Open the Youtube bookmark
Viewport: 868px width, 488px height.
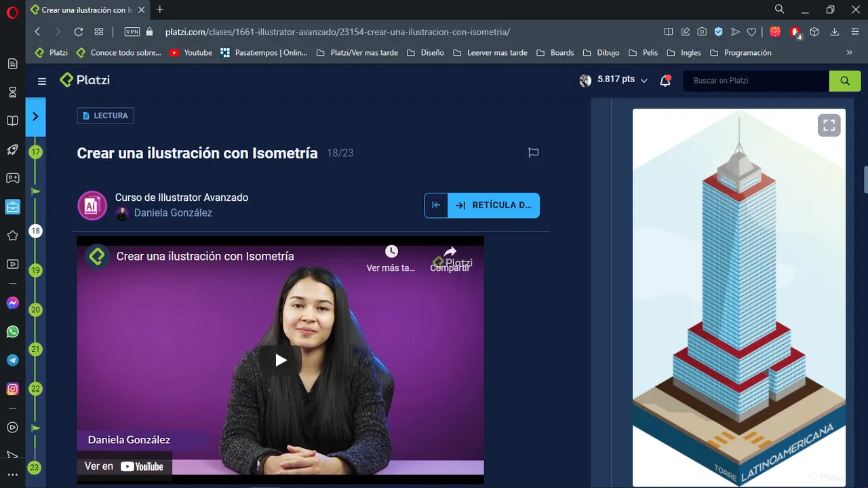(191, 52)
